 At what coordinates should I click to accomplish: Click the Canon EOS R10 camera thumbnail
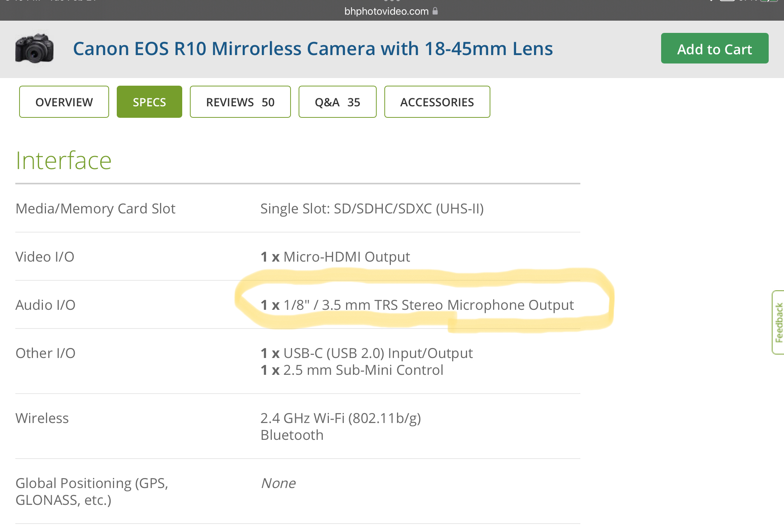(x=34, y=49)
